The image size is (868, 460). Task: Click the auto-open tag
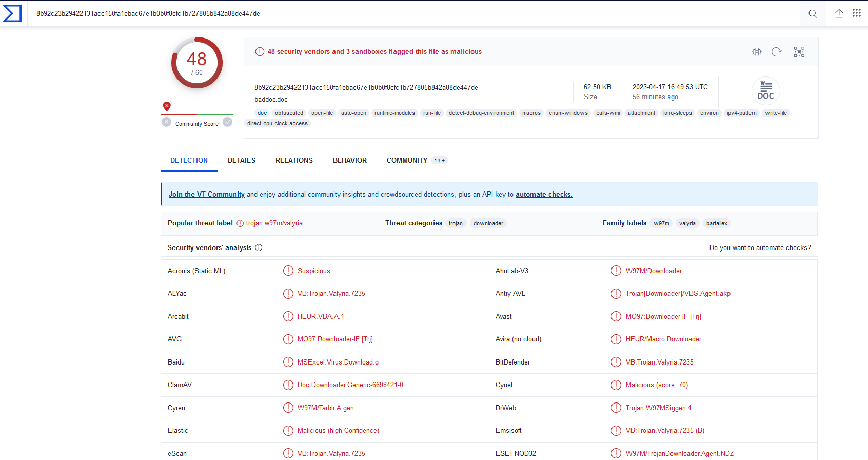tap(353, 113)
